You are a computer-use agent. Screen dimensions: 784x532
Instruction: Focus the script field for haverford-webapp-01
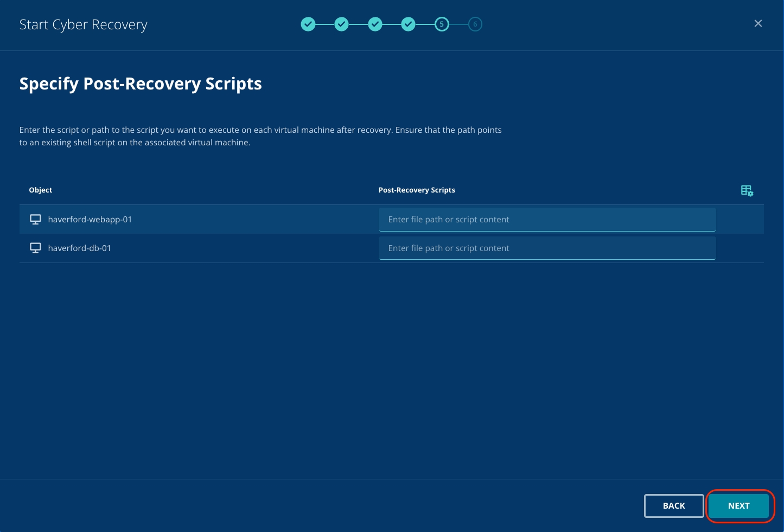point(547,220)
